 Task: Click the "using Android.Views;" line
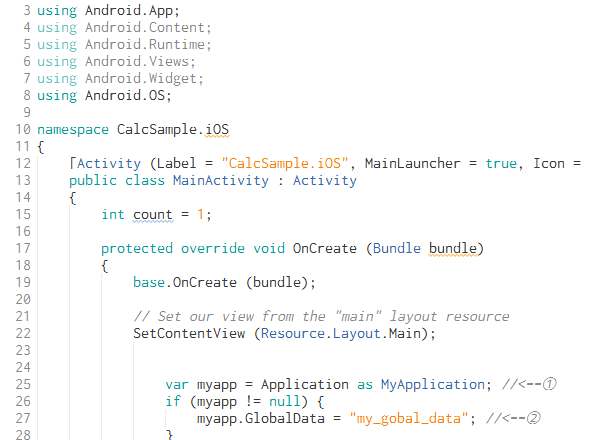point(116,61)
